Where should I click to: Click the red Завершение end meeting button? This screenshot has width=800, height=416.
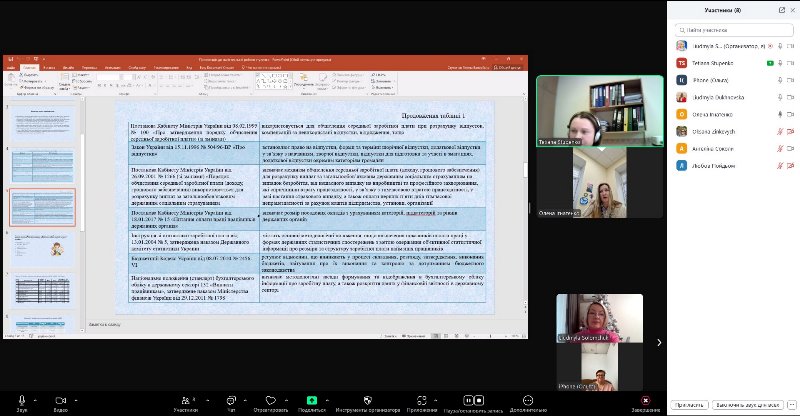(x=645, y=401)
